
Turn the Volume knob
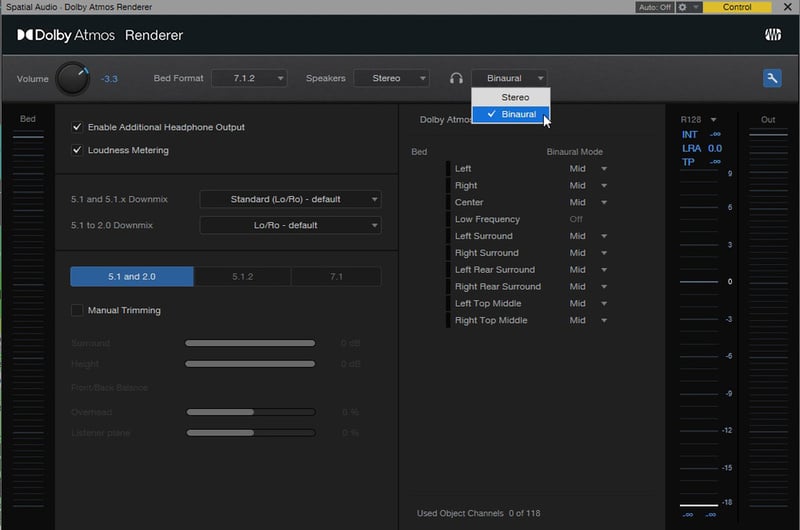pyautogui.click(x=72, y=78)
